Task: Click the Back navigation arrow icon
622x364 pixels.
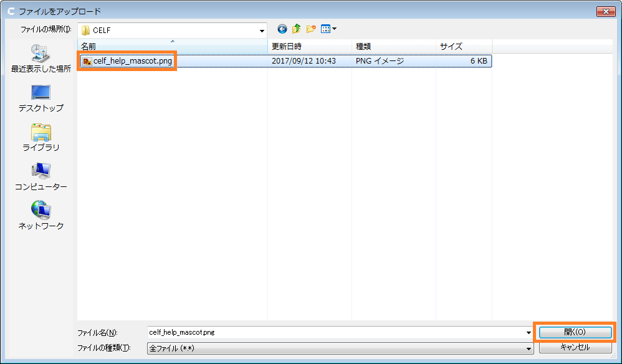Action: [282, 29]
